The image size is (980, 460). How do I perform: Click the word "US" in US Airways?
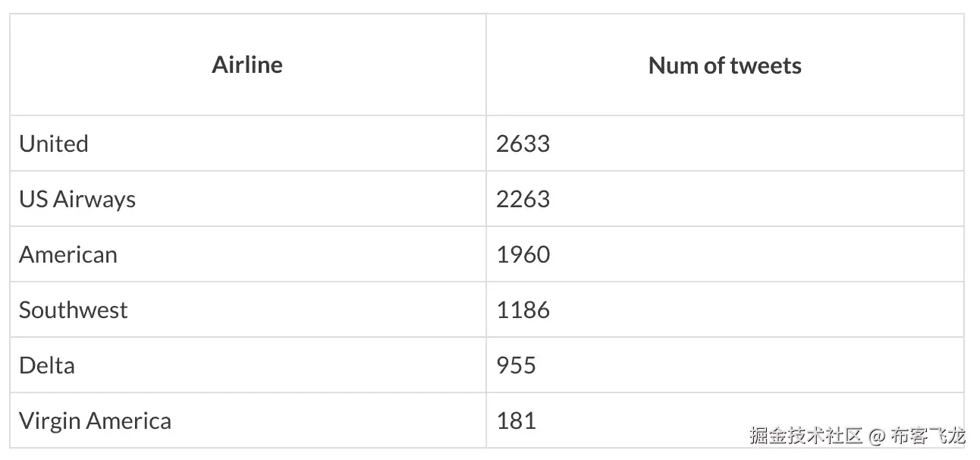(33, 199)
